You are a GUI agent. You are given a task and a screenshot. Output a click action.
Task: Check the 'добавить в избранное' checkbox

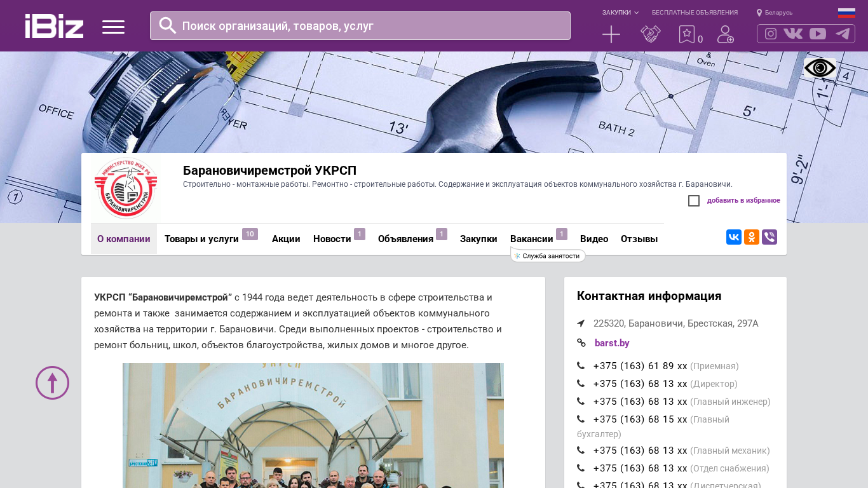click(694, 201)
